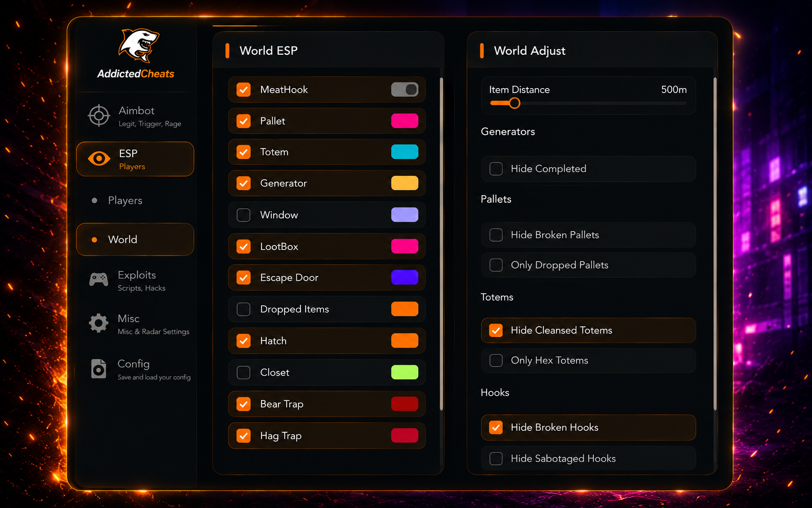Image resolution: width=812 pixels, height=508 pixels.
Task: Open the Aimbot section
Action: tap(135, 116)
